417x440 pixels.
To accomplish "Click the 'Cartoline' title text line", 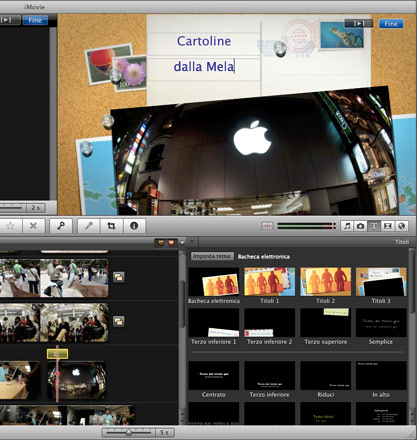I will click(x=204, y=41).
